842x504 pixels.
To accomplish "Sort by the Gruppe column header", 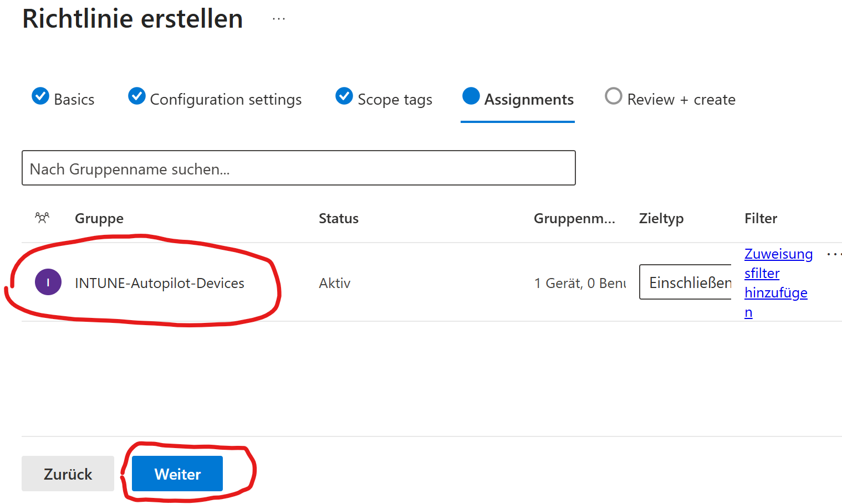I will coord(99,218).
